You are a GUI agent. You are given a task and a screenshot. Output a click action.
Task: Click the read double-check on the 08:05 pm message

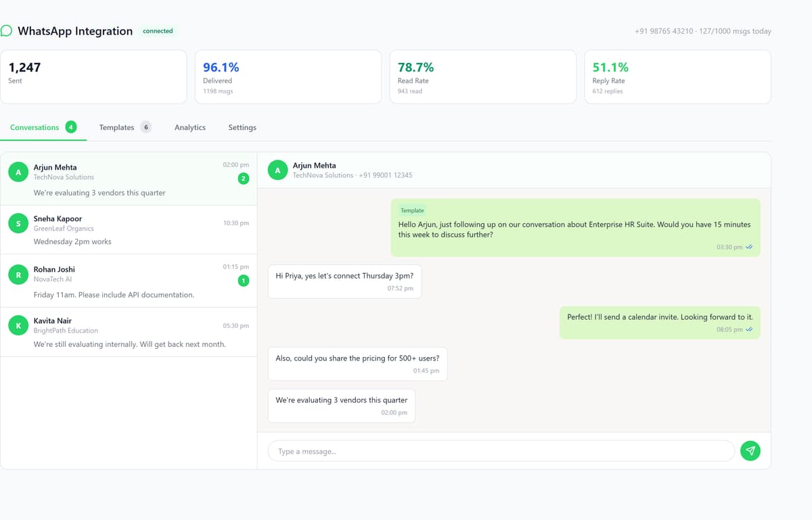tap(749, 330)
